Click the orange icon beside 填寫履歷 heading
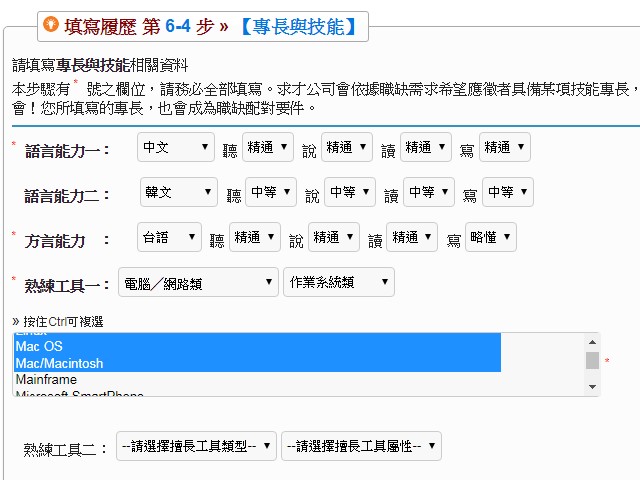 (x=51, y=24)
